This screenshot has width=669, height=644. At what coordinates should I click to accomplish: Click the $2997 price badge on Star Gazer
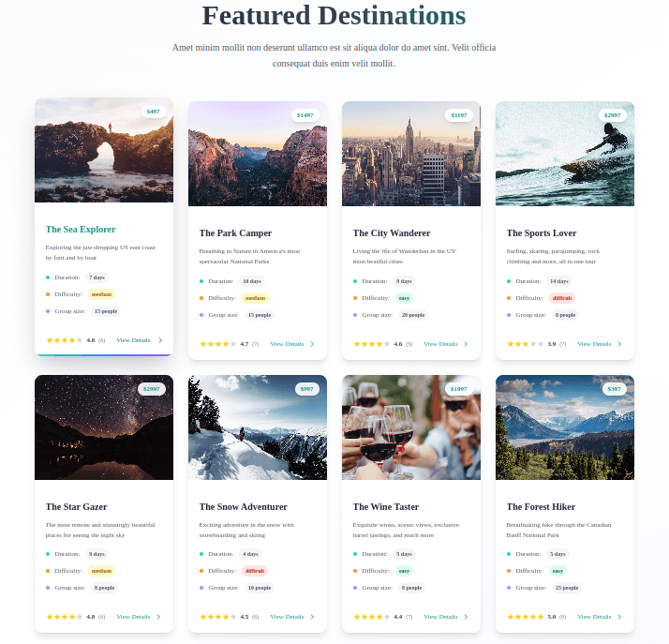coord(152,389)
